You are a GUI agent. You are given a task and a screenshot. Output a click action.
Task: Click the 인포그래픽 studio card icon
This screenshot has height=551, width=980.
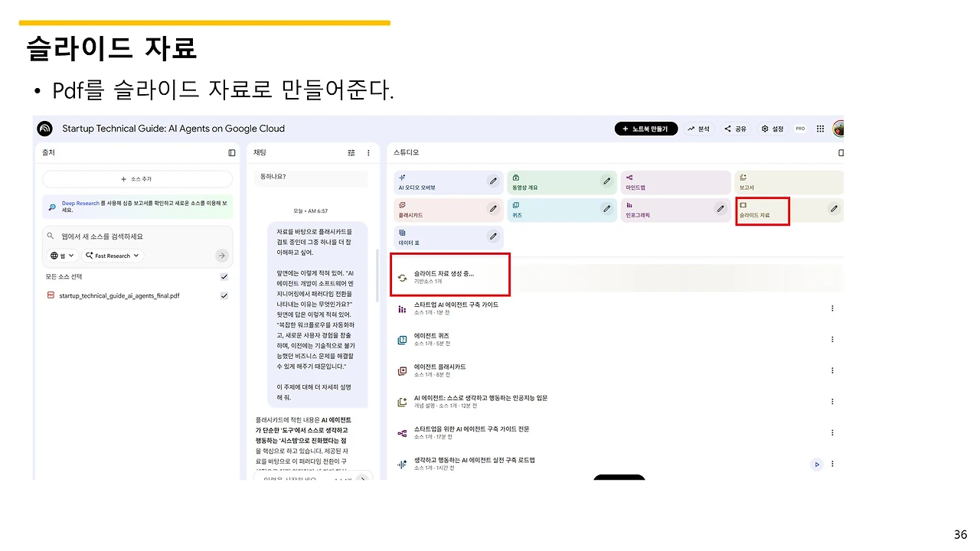(629, 205)
